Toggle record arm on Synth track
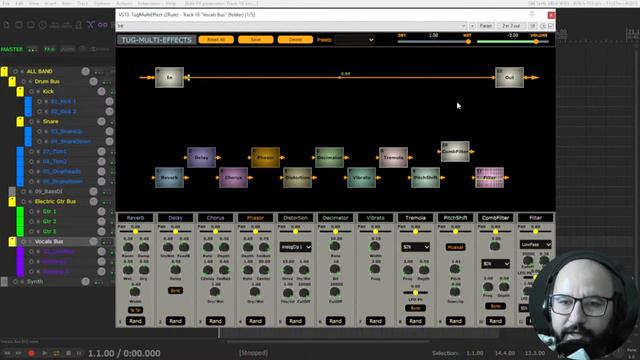 pyautogui.click(x=16, y=282)
